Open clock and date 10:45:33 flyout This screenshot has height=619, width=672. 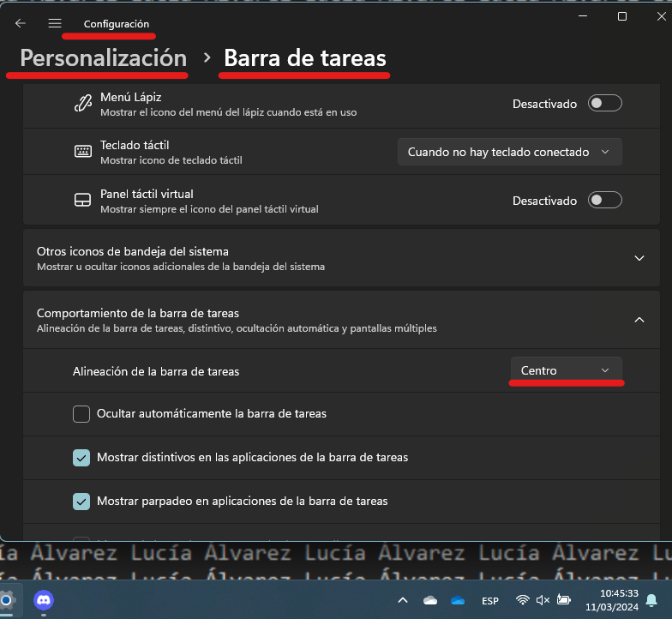coord(612,600)
